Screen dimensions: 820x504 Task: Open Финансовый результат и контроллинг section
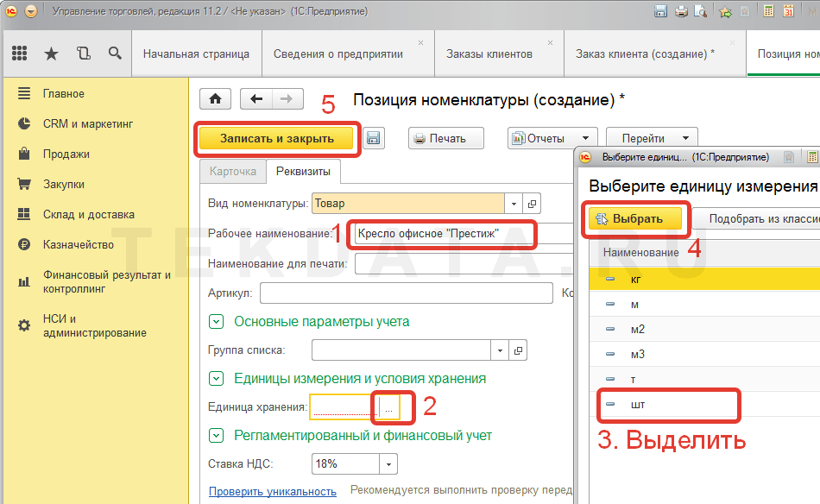pos(107,282)
